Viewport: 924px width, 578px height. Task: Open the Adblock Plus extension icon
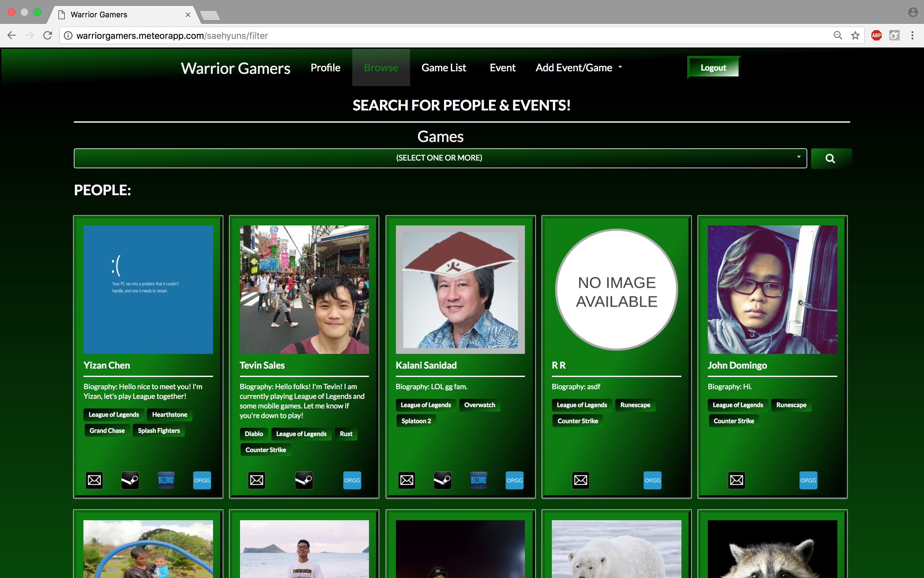point(876,36)
